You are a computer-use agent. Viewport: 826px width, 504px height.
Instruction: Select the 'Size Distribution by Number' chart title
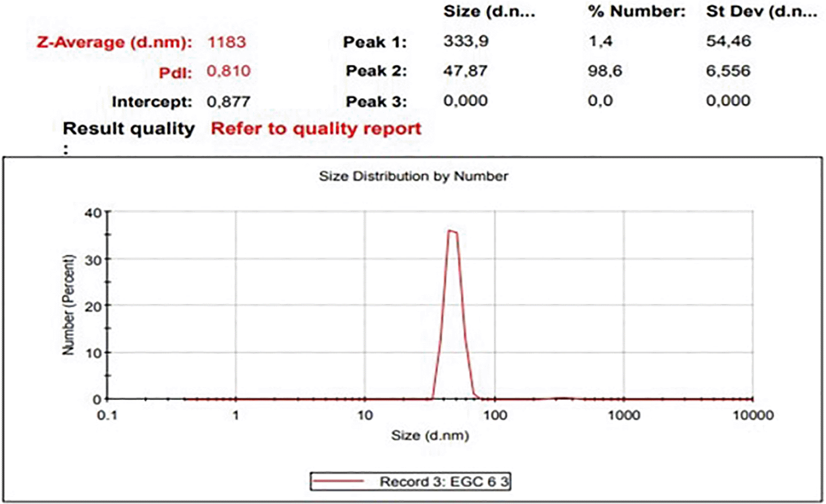[413, 176]
